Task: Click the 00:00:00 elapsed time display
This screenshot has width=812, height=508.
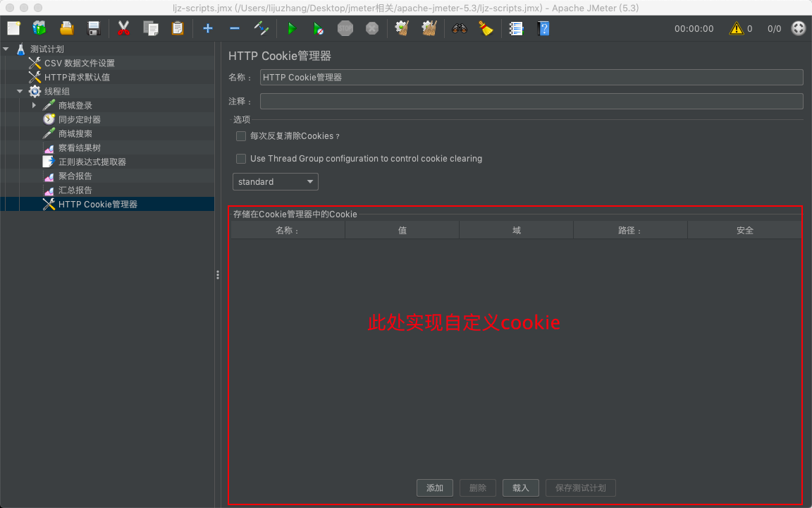Action: pyautogui.click(x=694, y=28)
